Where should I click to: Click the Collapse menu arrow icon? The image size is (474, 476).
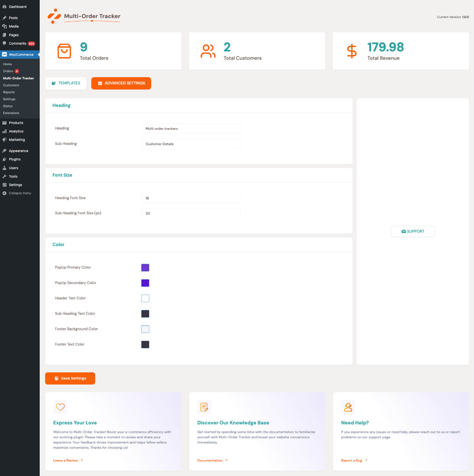tap(4, 193)
